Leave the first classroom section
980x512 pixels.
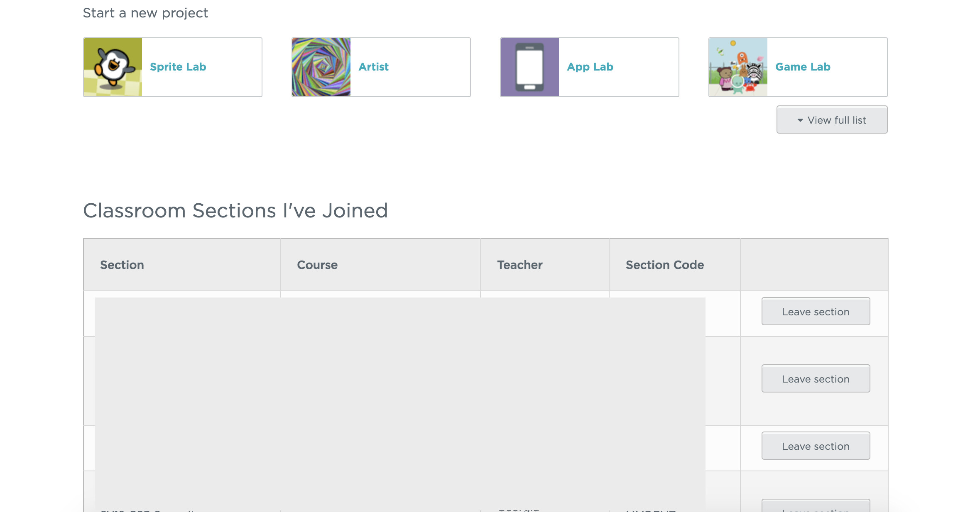815,312
